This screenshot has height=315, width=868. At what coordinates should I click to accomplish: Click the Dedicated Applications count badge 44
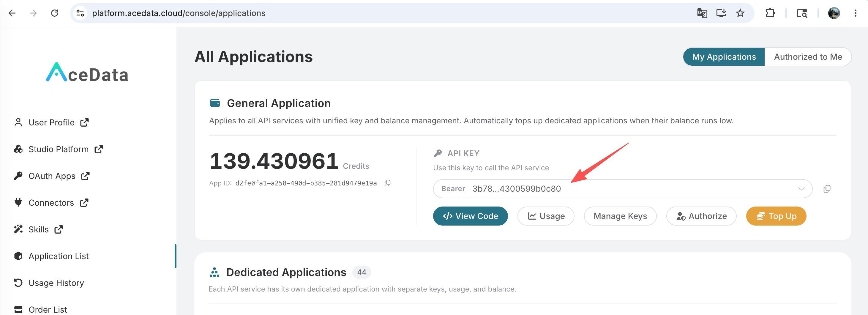[362, 272]
